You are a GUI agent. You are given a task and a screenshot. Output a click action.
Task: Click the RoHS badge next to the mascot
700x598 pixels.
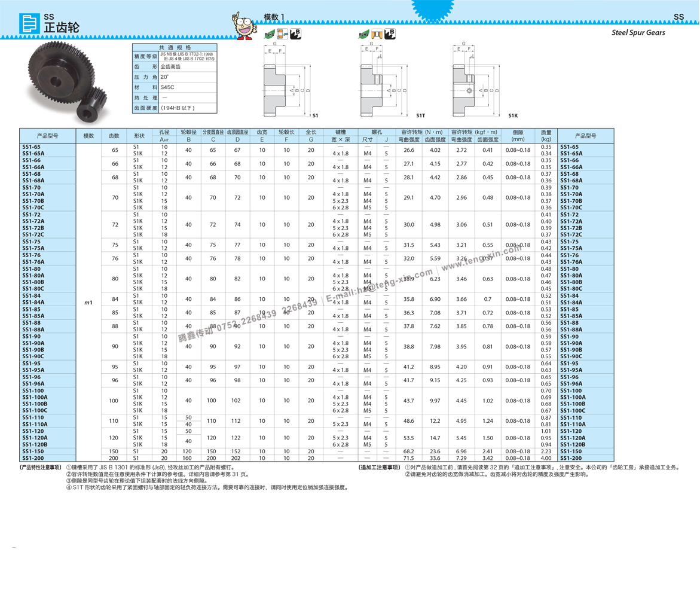[270, 34]
